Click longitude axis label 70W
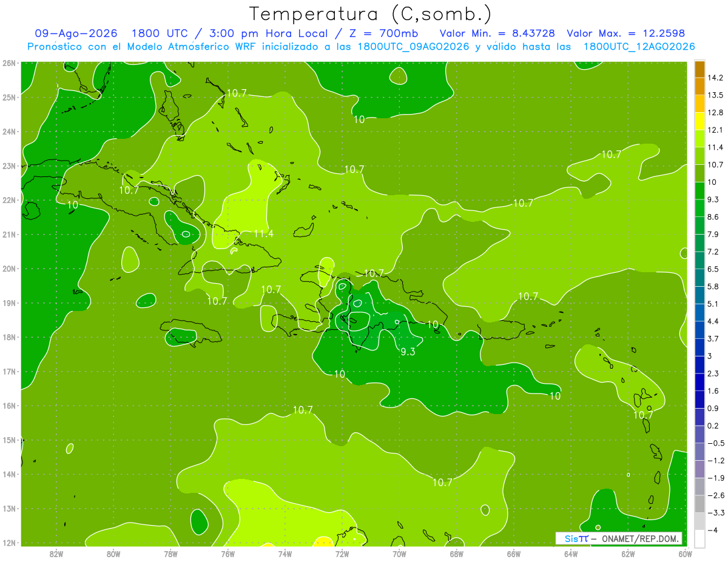This screenshot has width=728, height=562. (399, 554)
